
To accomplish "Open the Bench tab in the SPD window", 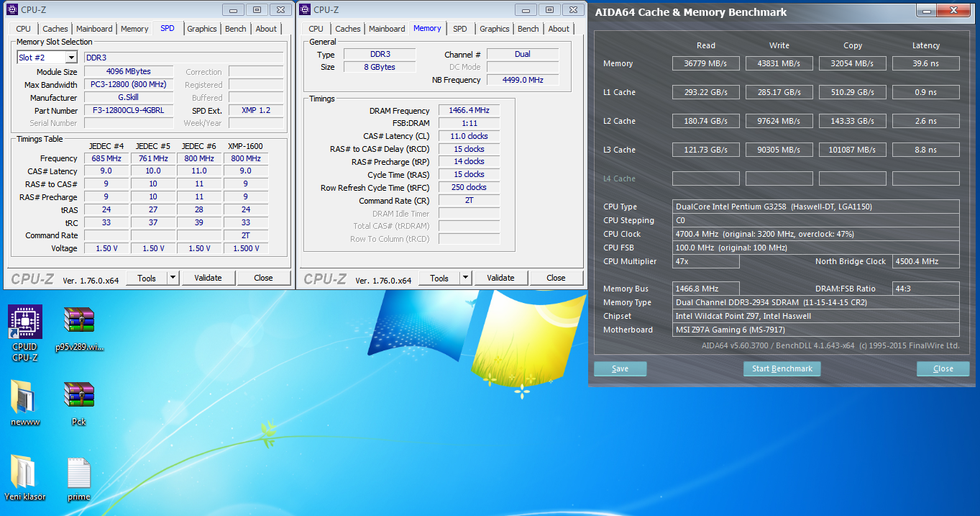I will [x=236, y=29].
